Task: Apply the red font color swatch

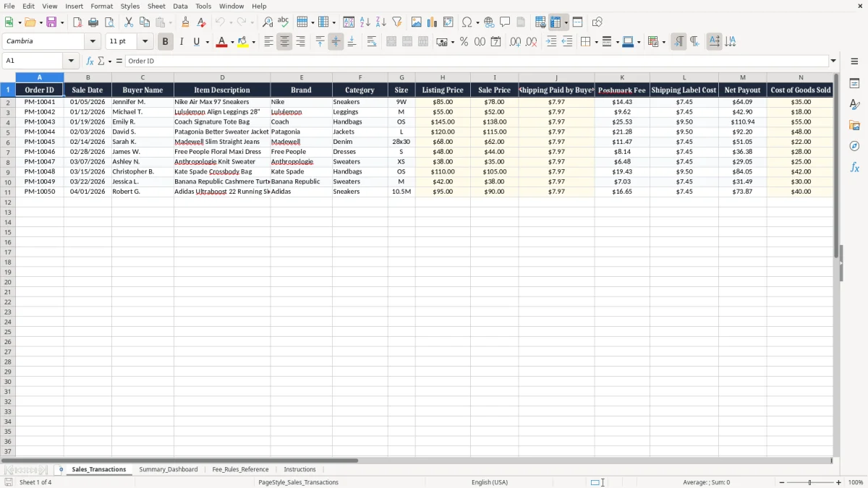Action: [221, 42]
